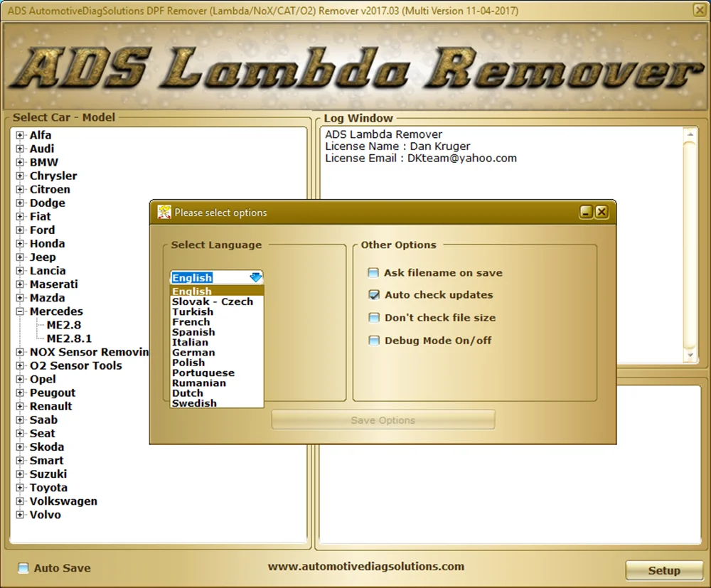Click the options dialog title icon
The width and height of the screenshot is (711, 588).
point(164,212)
